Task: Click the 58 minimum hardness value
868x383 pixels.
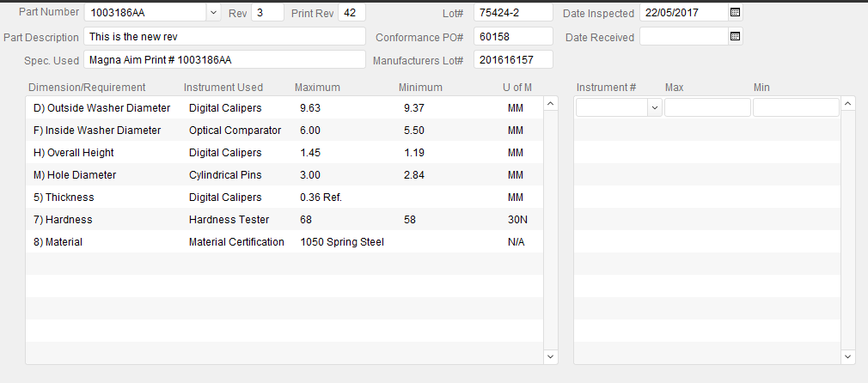Action: [410, 219]
